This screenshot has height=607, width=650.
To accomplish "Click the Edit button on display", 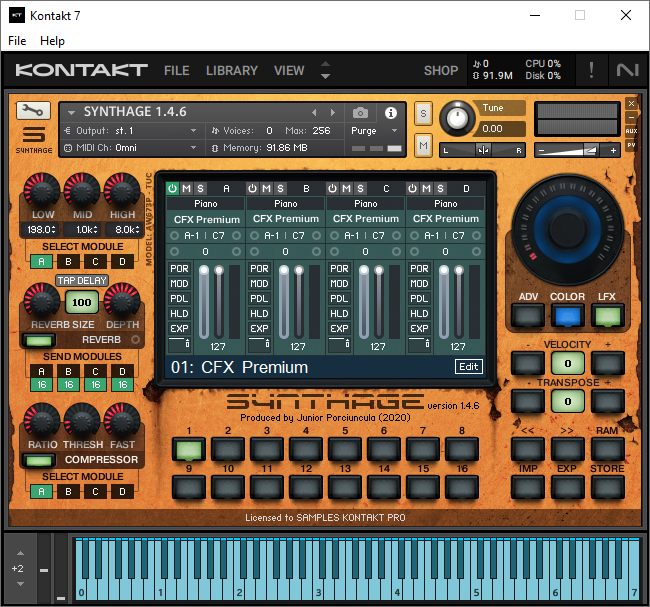I will click(x=468, y=367).
